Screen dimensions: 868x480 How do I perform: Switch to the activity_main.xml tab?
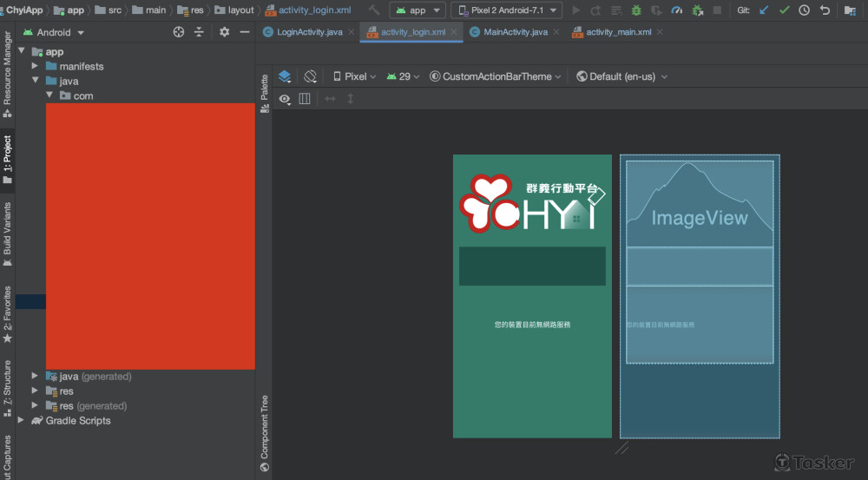(618, 32)
